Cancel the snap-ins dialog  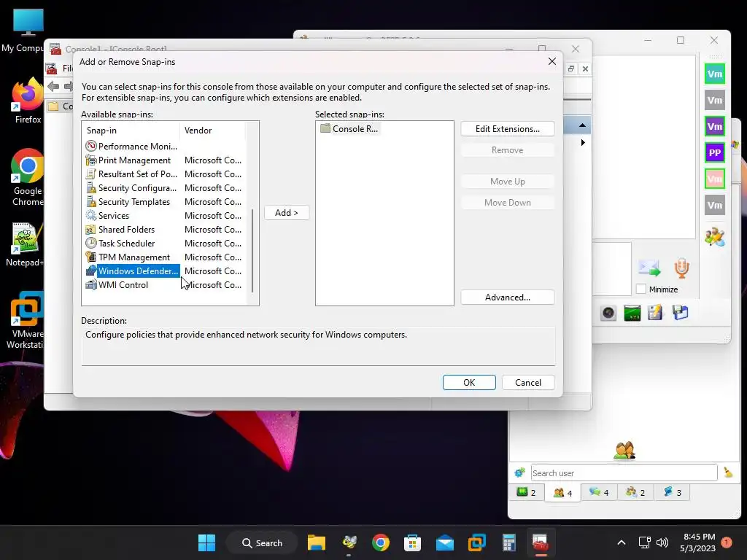pos(528,382)
